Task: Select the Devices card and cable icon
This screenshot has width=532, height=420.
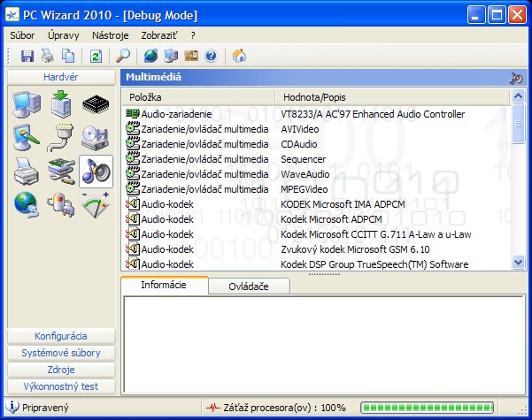Action: (x=61, y=172)
